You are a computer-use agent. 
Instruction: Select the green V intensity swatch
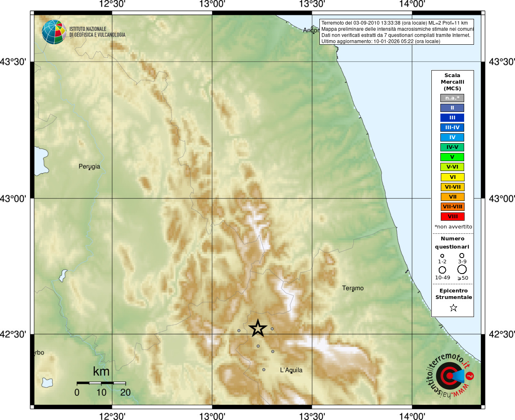coord(452,157)
